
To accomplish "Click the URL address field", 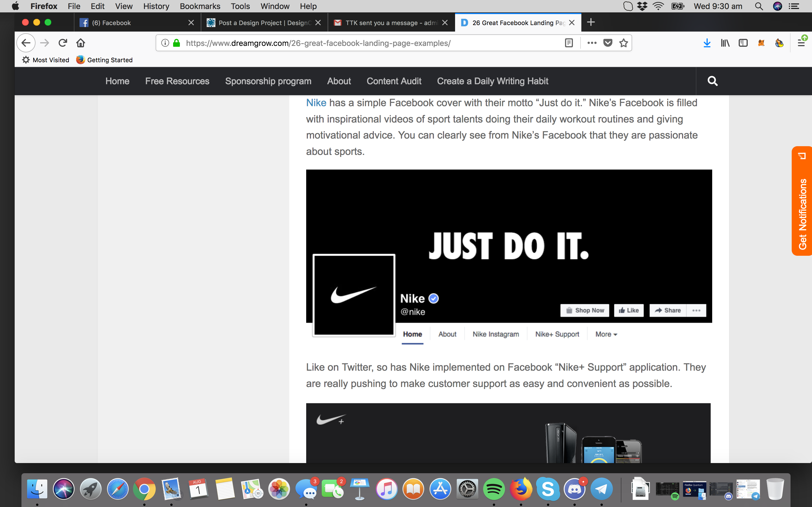I will pos(369,43).
